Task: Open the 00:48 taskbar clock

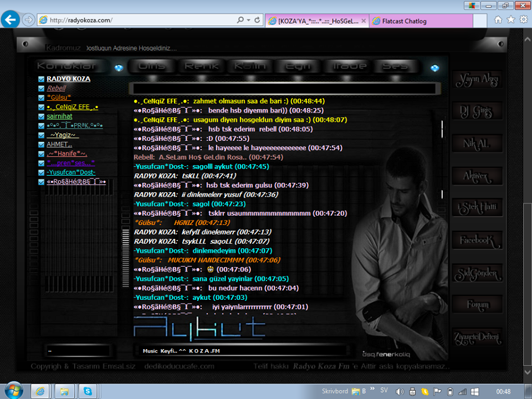Action: (x=503, y=392)
